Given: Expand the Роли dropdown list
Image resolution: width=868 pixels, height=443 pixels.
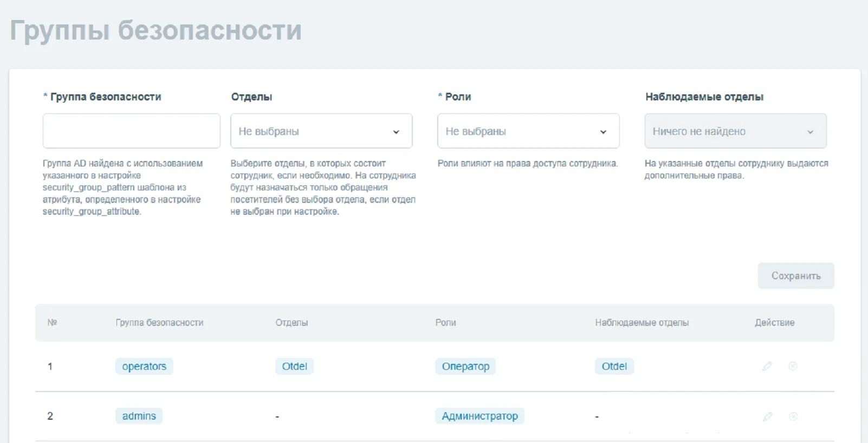Looking at the screenshot, I should coord(528,131).
